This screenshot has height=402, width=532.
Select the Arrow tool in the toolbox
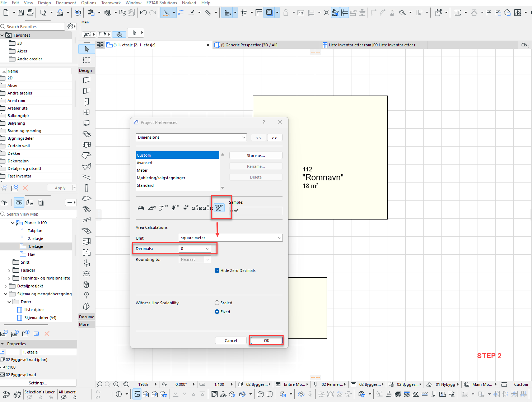tap(87, 49)
